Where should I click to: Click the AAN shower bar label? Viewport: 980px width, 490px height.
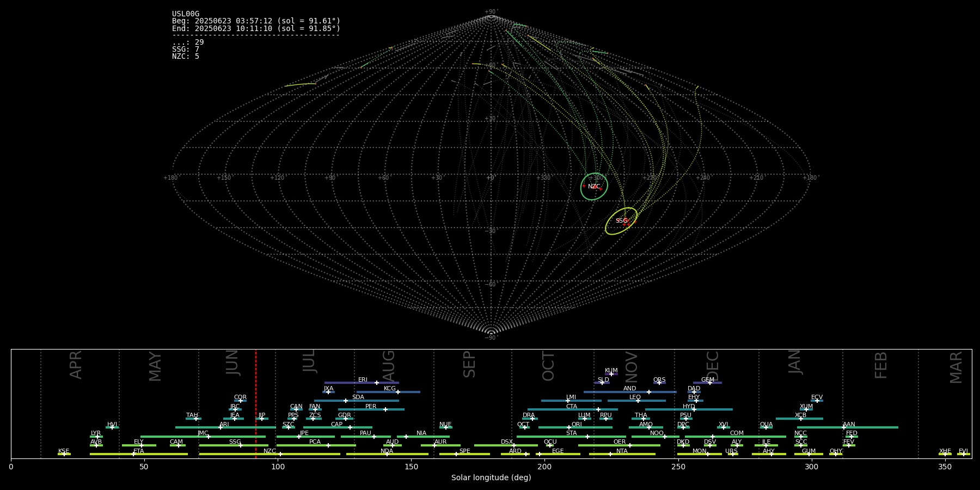pos(849,425)
